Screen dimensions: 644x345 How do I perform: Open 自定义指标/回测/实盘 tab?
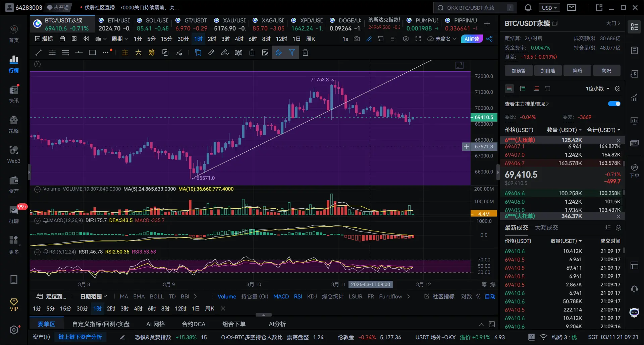(x=101, y=324)
